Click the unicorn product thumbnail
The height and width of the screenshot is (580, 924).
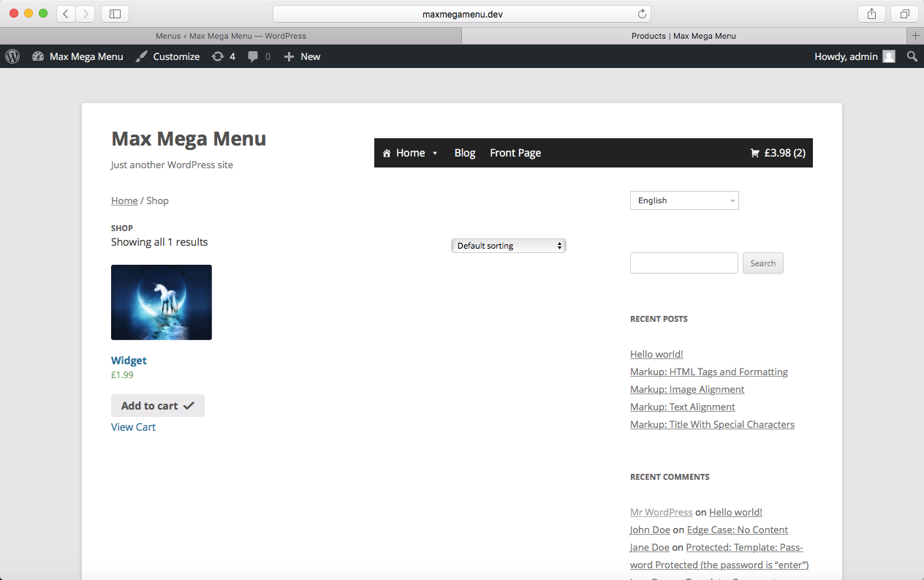click(x=162, y=302)
